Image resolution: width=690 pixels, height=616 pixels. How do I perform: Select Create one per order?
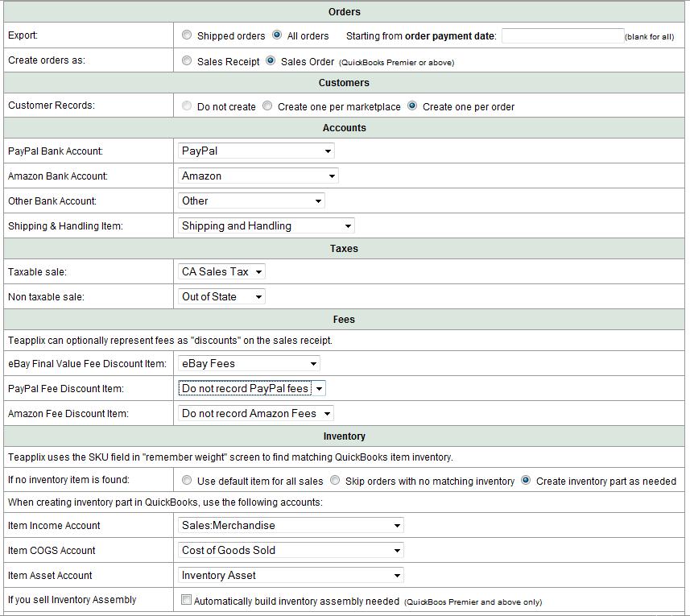point(412,106)
